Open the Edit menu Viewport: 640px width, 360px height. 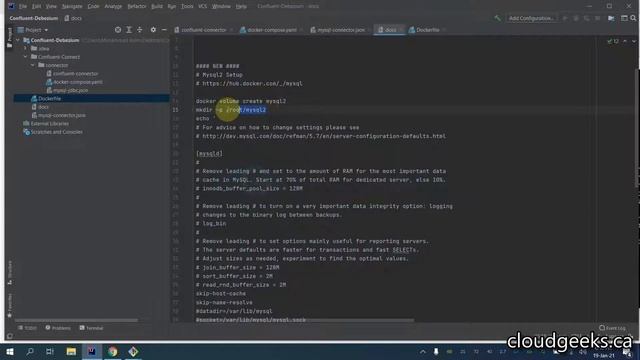36,6
